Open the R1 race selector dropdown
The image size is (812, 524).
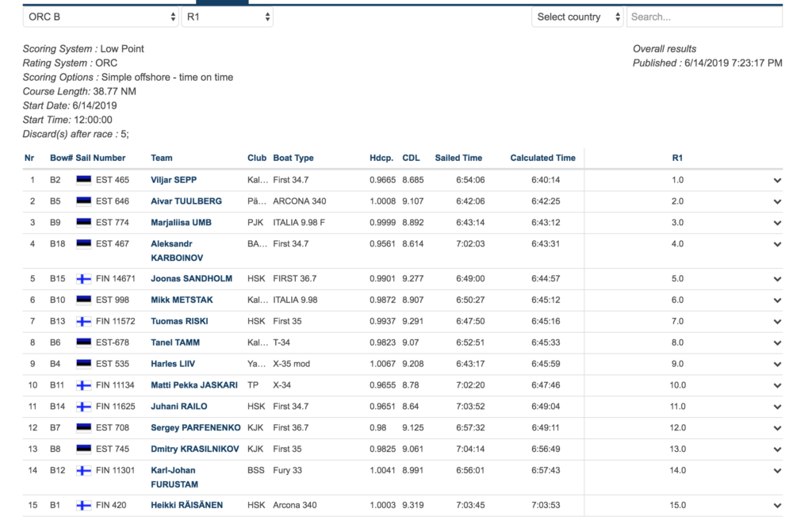point(227,17)
